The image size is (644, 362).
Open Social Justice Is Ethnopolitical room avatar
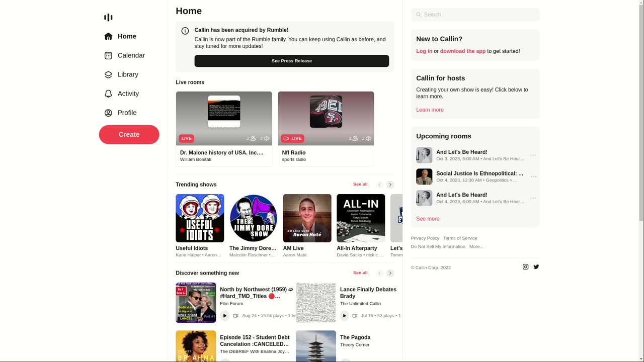424,176
